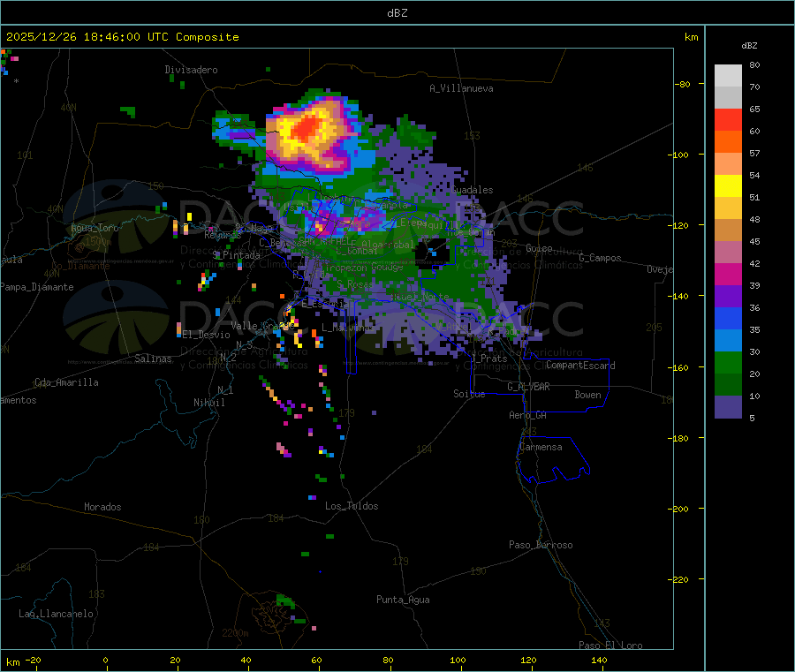The width and height of the screenshot is (795, 672).
Task: Click the Cda_Amarilla label
Action: pyautogui.click(x=66, y=382)
